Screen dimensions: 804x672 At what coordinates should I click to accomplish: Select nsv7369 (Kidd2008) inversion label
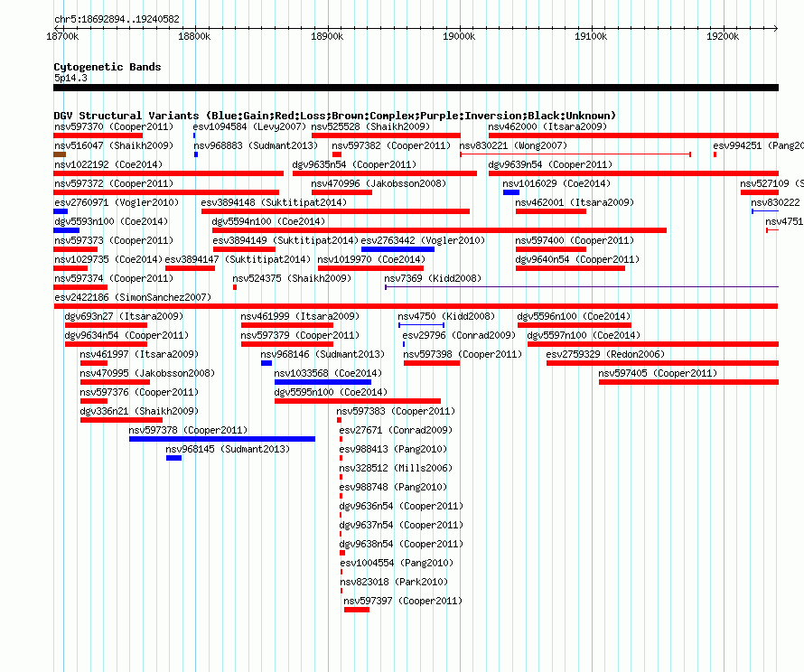pyautogui.click(x=433, y=278)
